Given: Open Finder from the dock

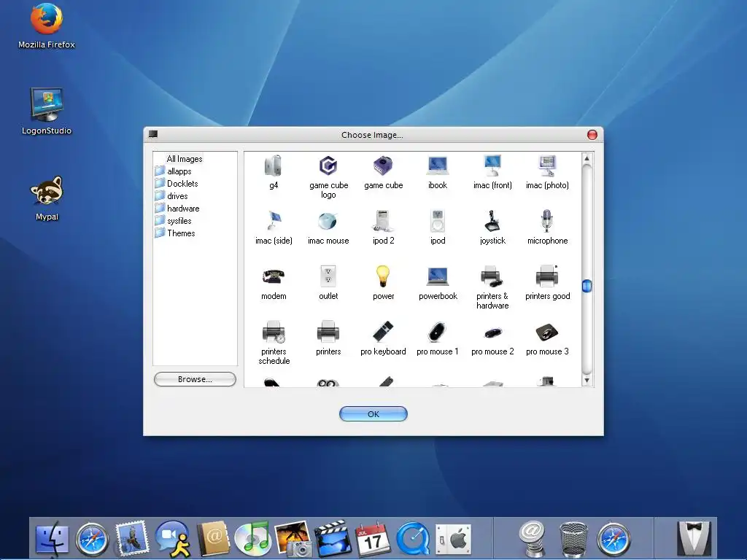Looking at the screenshot, I should point(53,539).
